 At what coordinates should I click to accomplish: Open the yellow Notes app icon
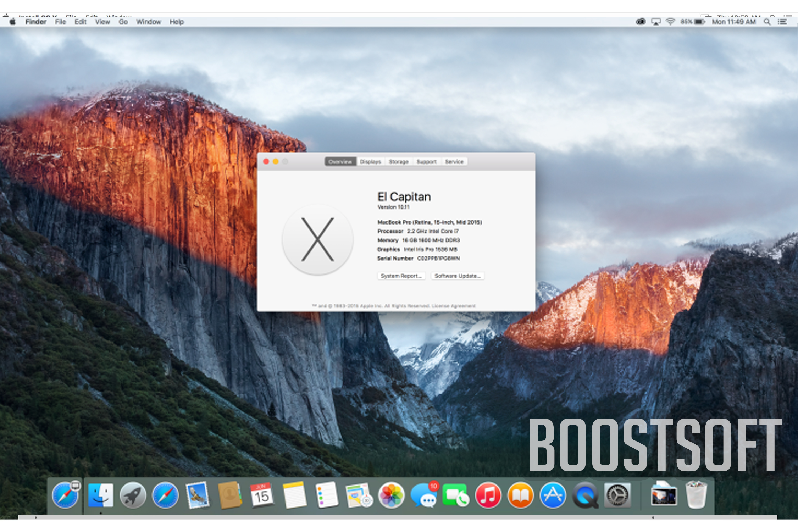tap(294, 495)
